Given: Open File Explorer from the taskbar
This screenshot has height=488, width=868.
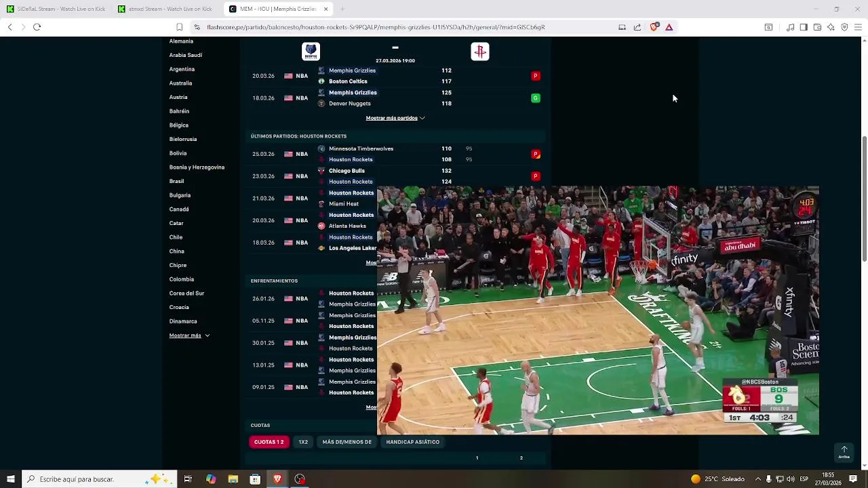Looking at the screenshot, I should pyautogui.click(x=233, y=479).
